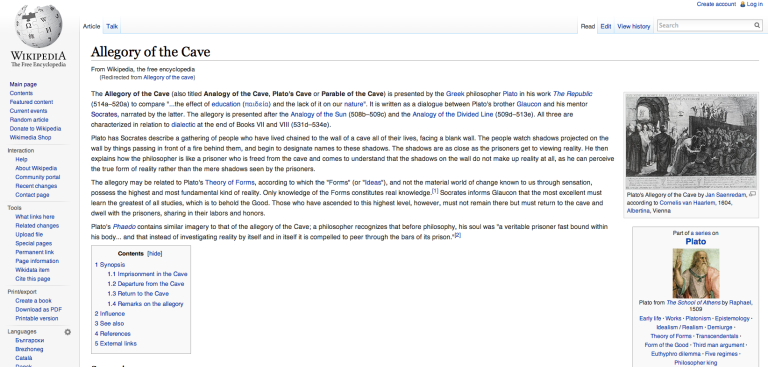This screenshot has height=367, width=768.
Task: Hide the Contents table
Action: click(x=155, y=254)
